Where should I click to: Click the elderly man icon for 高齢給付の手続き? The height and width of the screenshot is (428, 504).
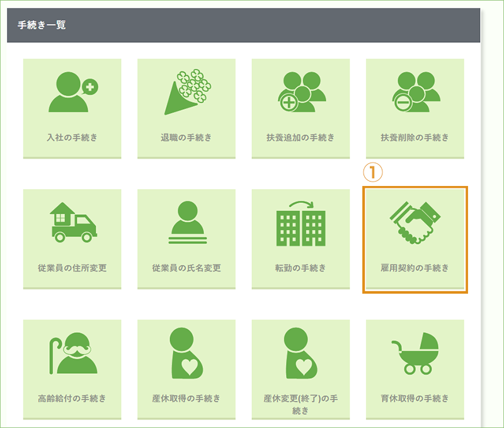click(73, 353)
